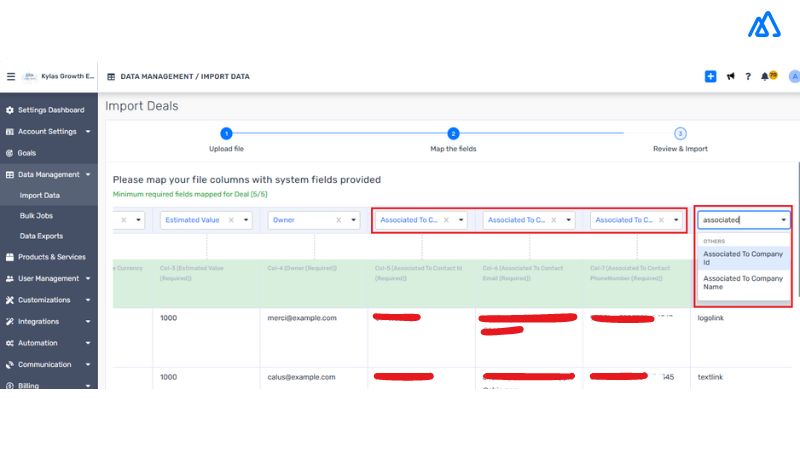Click the blue quick-add plus icon
800x450 pixels.
pyautogui.click(x=710, y=76)
